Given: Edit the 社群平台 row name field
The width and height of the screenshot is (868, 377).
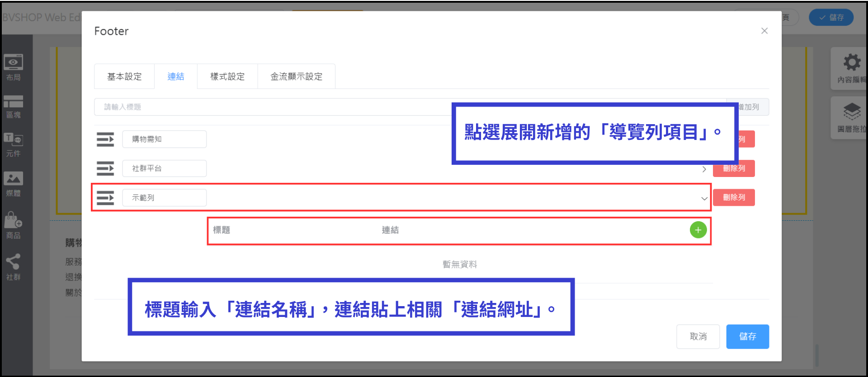Looking at the screenshot, I should [x=165, y=168].
